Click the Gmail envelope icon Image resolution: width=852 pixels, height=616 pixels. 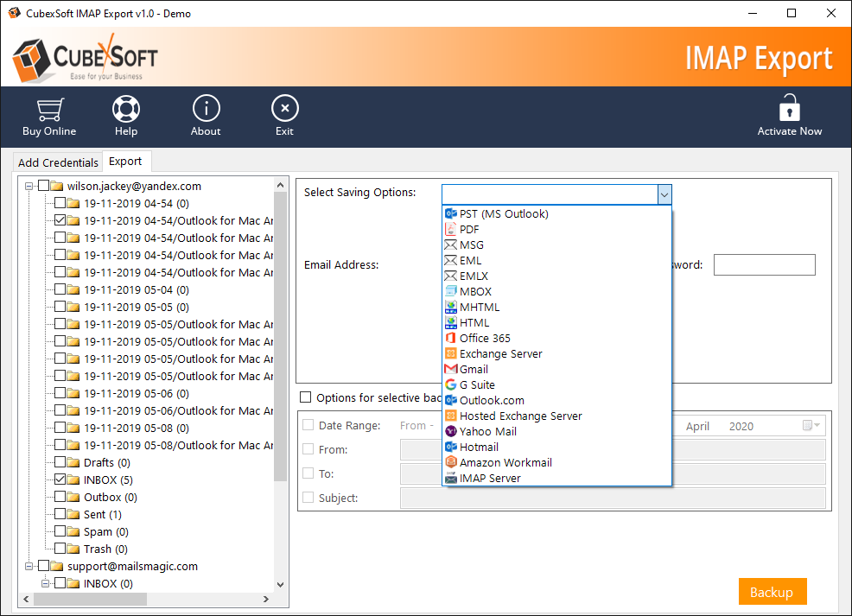click(x=451, y=370)
